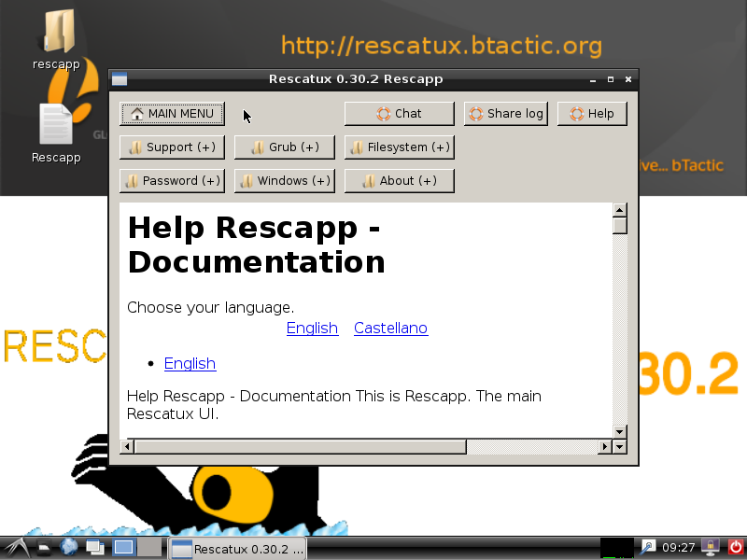Switch to the second desktop pager
Viewport: 747px width, 560px height.
point(149,548)
